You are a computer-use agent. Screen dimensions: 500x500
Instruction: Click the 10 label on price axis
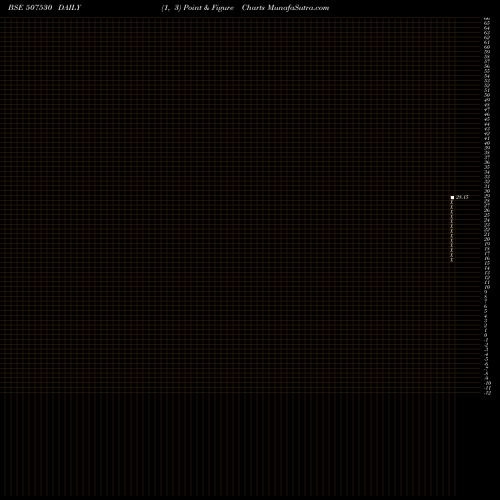coord(487,287)
